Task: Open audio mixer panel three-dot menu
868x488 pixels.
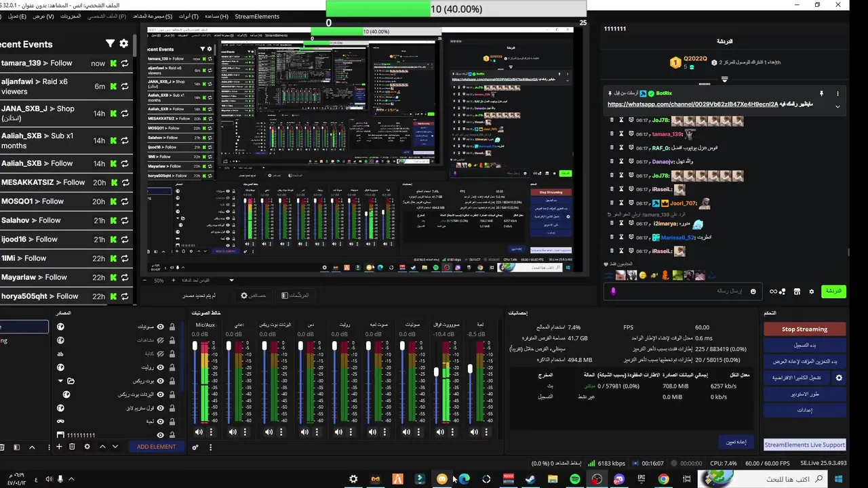Action: pyautogui.click(x=210, y=447)
